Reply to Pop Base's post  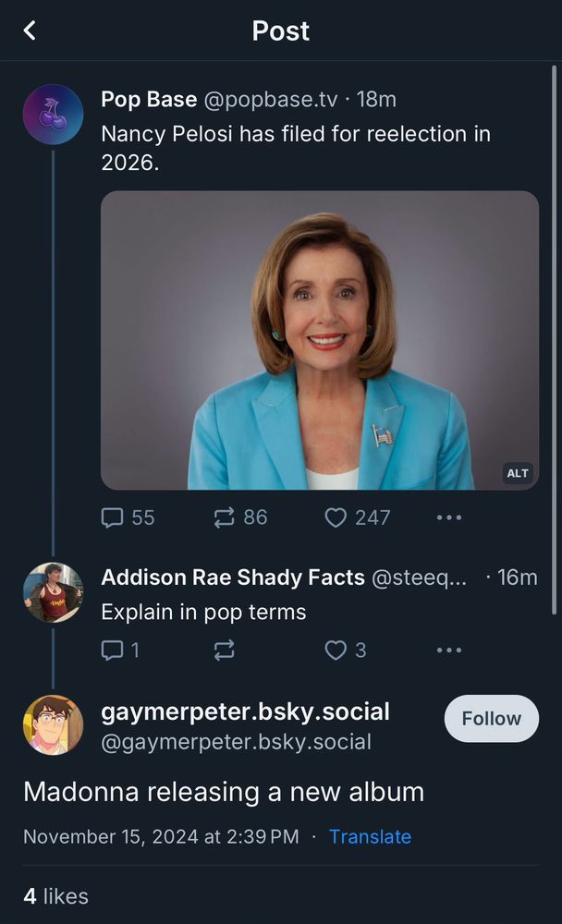pyautogui.click(x=113, y=517)
